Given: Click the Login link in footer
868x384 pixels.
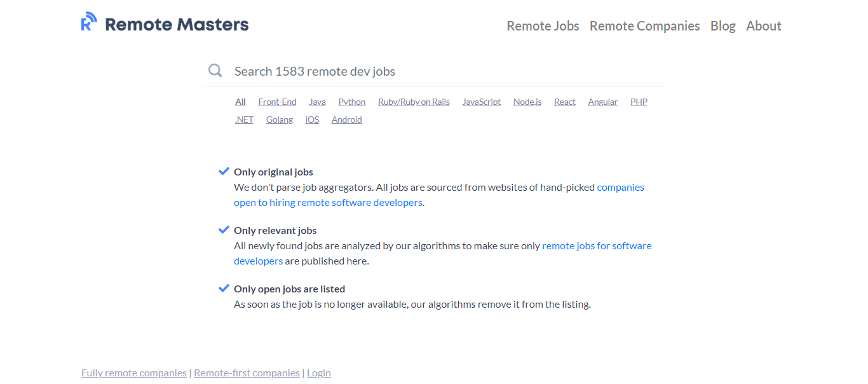Looking at the screenshot, I should pos(318,373).
